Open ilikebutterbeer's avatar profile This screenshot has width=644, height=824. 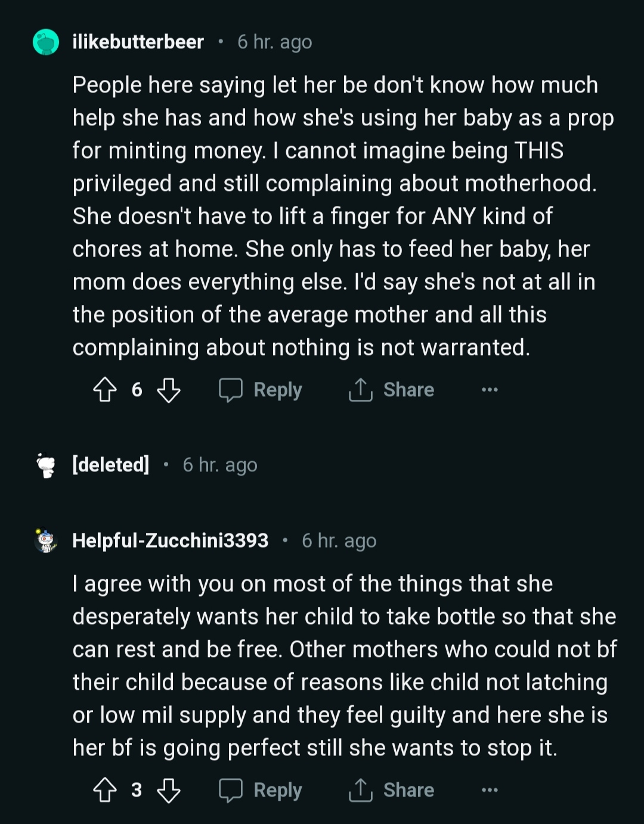click(x=46, y=42)
